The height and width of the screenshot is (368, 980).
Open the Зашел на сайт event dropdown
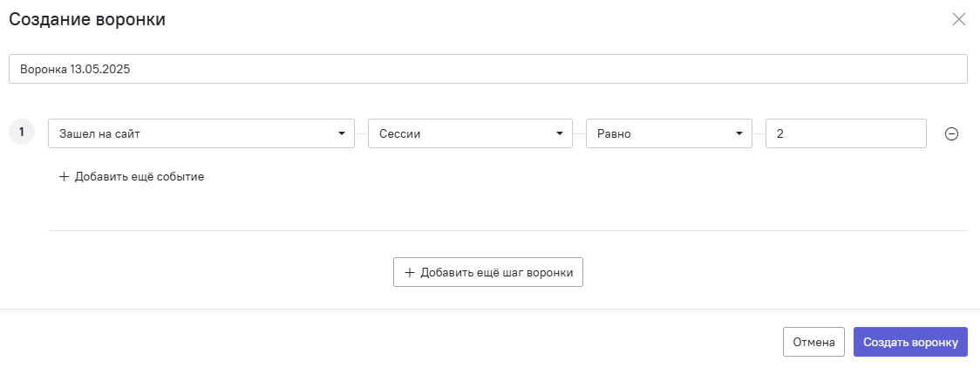pyautogui.click(x=201, y=133)
